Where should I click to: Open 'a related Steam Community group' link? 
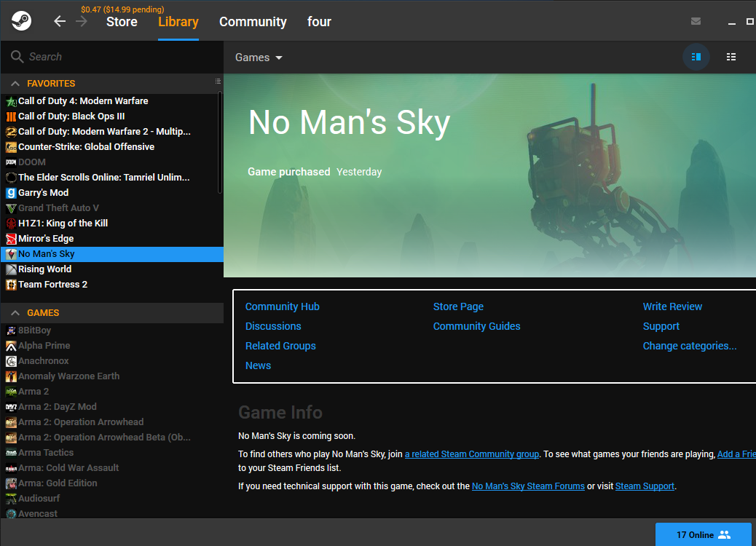pos(472,454)
